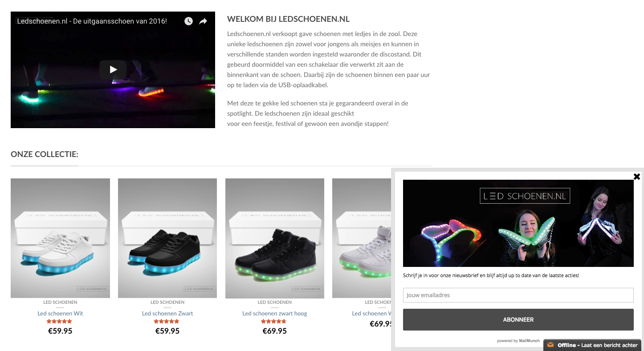This screenshot has height=351, width=644.
Task: Open the Led schoenen Zwart product link
Action: [167, 313]
